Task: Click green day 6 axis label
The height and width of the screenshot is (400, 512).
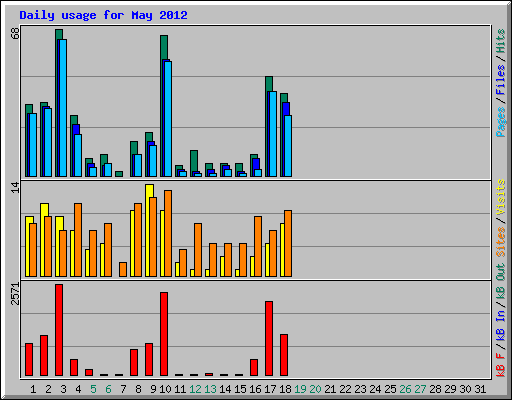Action: 108,389
